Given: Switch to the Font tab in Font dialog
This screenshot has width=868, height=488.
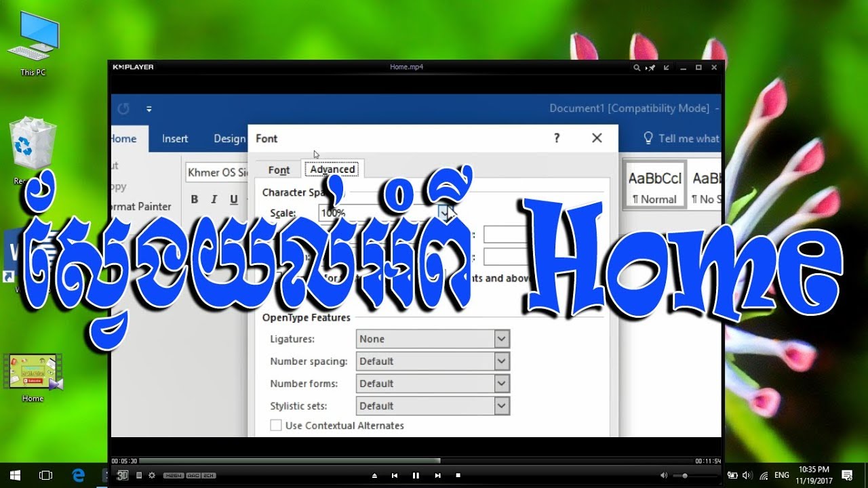Looking at the screenshot, I should click(x=279, y=170).
